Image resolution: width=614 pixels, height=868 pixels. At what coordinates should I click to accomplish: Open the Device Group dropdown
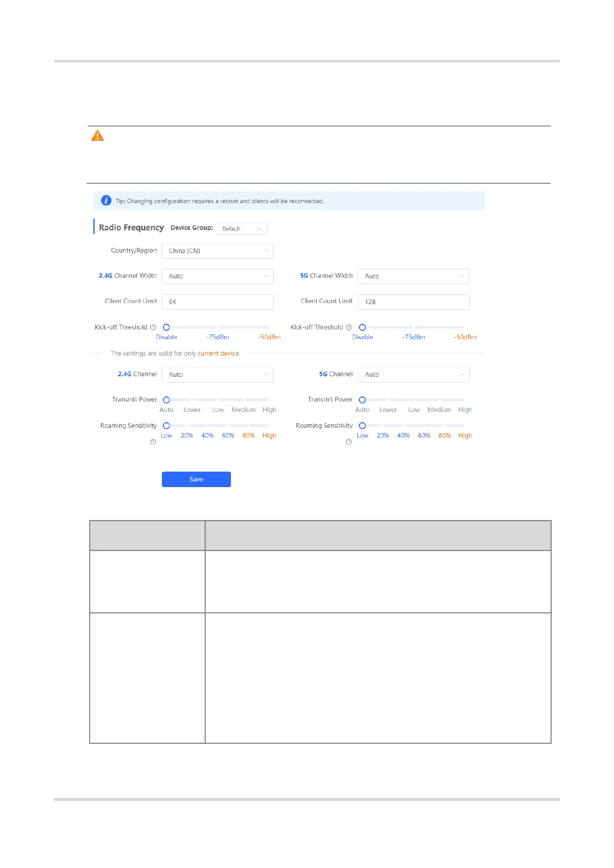[241, 228]
